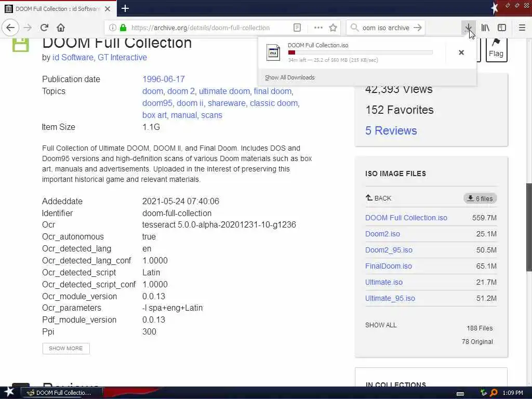Toggle the Downloads toolbar arrow
532x399 pixels.
468,28
